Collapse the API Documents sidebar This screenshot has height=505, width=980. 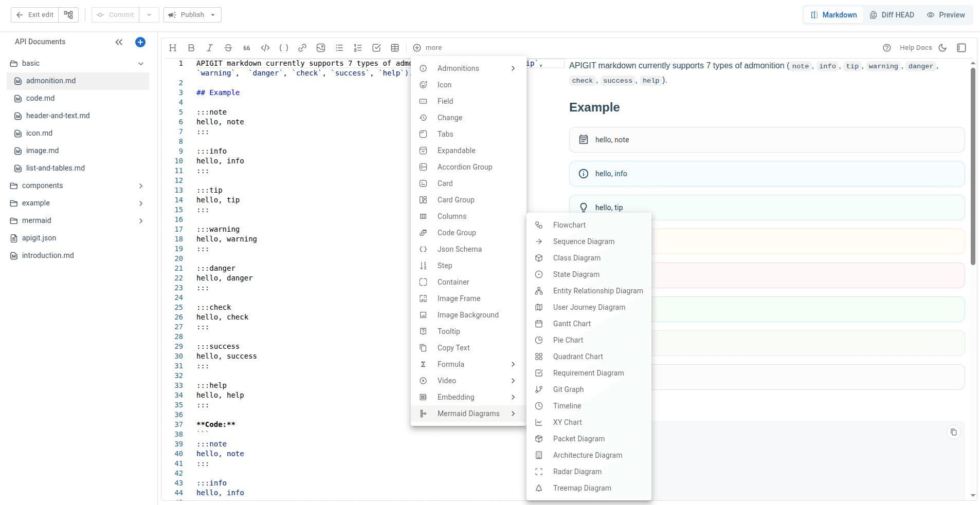(x=119, y=42)
